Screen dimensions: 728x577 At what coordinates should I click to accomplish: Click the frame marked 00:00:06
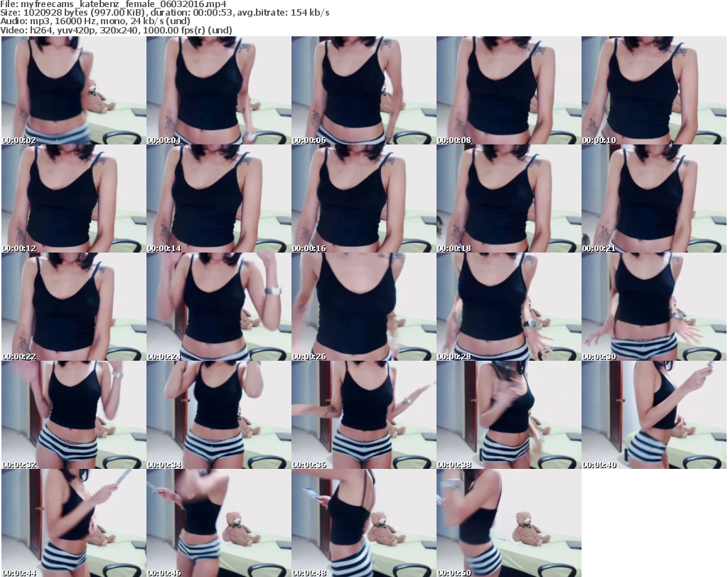pyautogui.click(x=363, y=90)
